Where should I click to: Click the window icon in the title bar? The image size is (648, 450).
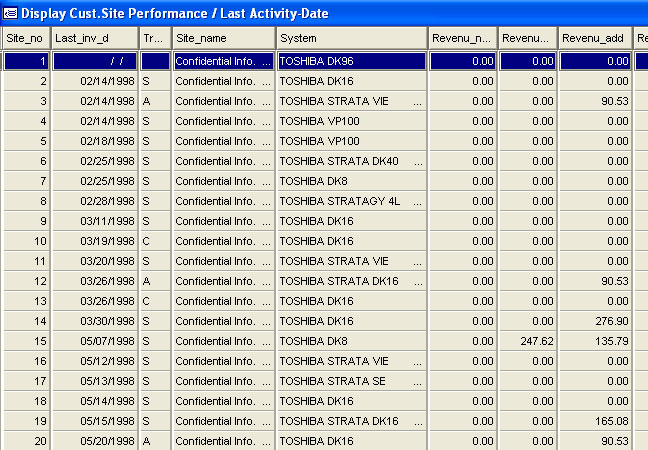coord(10,13)
